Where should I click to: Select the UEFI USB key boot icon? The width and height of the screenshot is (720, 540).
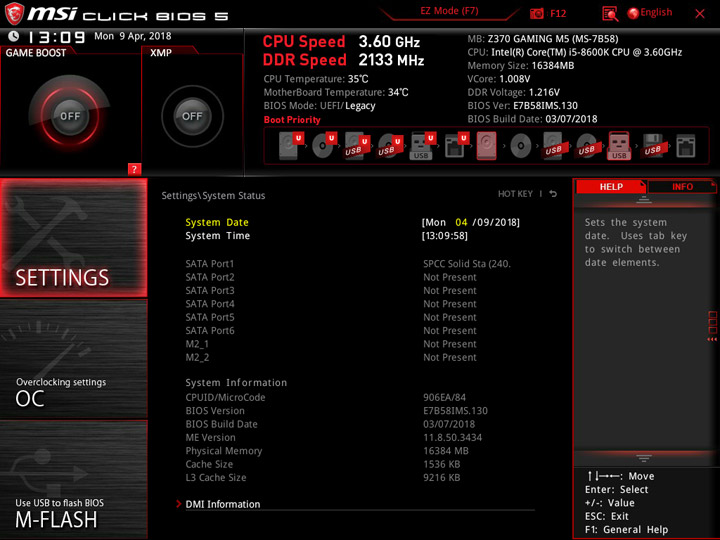(422, 146)
